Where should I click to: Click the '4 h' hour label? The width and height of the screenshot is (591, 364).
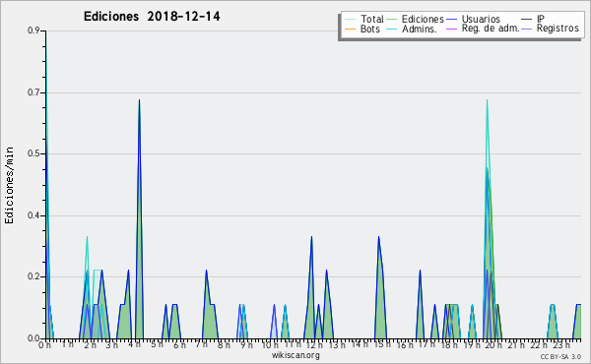[x=134, y=344]
